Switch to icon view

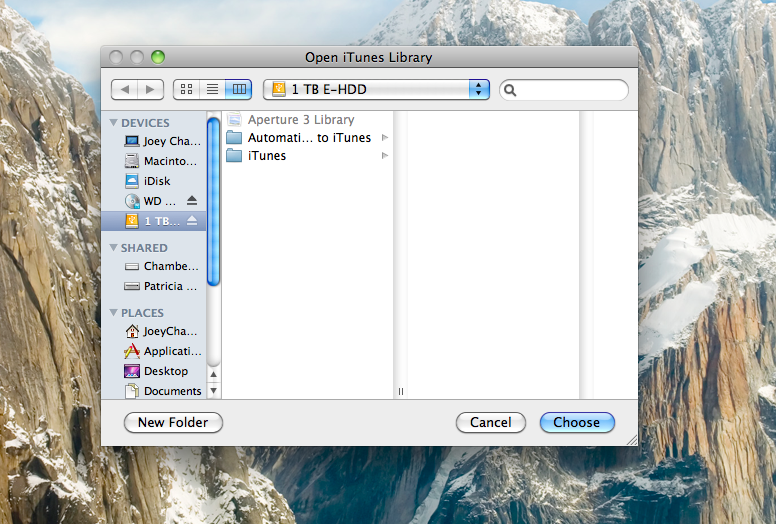186,90
